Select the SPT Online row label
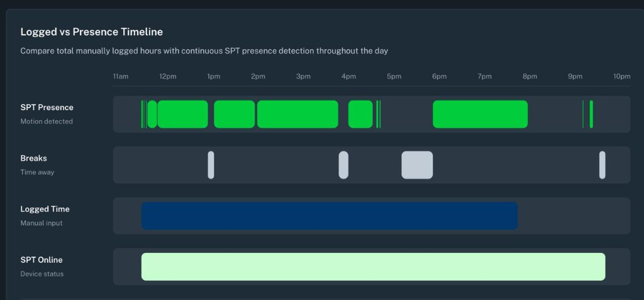 [x=42, y=260]
